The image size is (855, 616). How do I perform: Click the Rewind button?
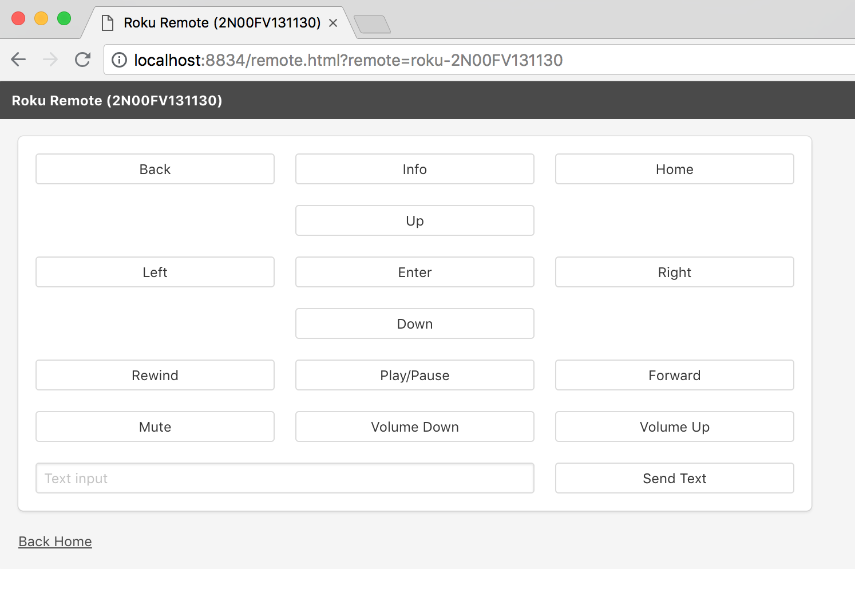(x=155, y=375)
